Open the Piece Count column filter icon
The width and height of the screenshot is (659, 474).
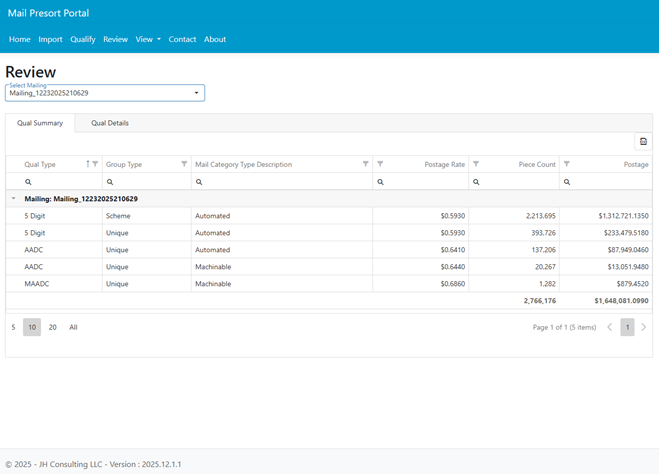pyautogui.click(x=476, y=164)
